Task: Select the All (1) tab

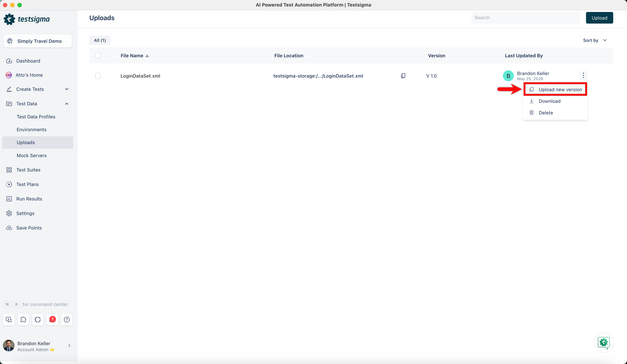Action: click(x=100, y=40)
